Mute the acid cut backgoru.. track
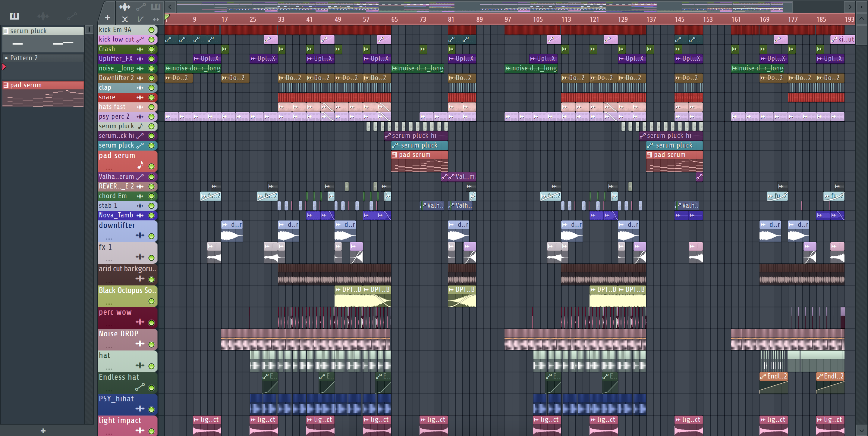The width and height of the screenshot is (868, 436). (x=152, y=279)
